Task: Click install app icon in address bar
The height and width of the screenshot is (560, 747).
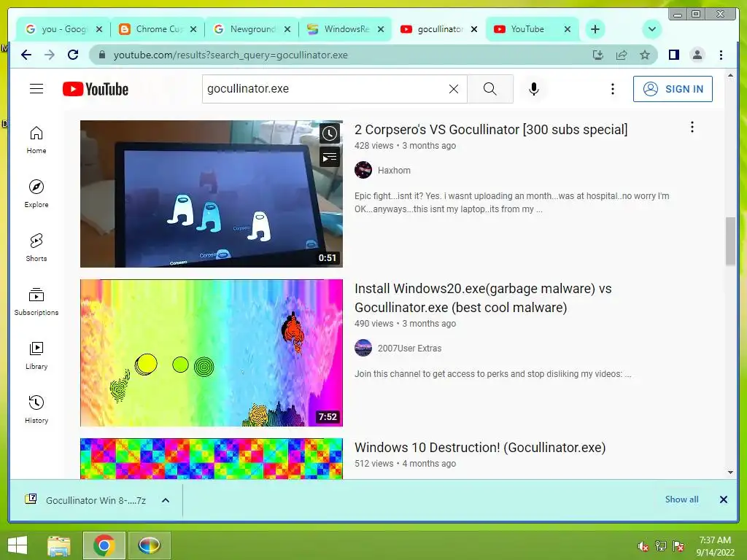Action: 598,55
